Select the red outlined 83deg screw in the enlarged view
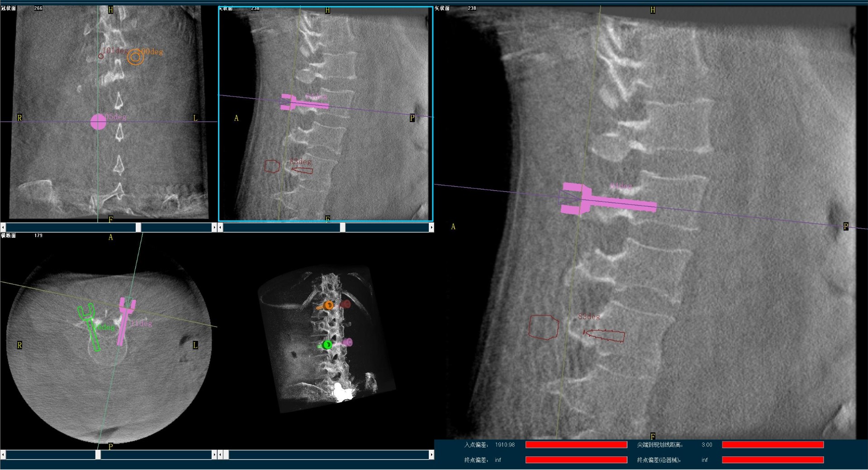868x470 pixels. [x=605, y=335]
